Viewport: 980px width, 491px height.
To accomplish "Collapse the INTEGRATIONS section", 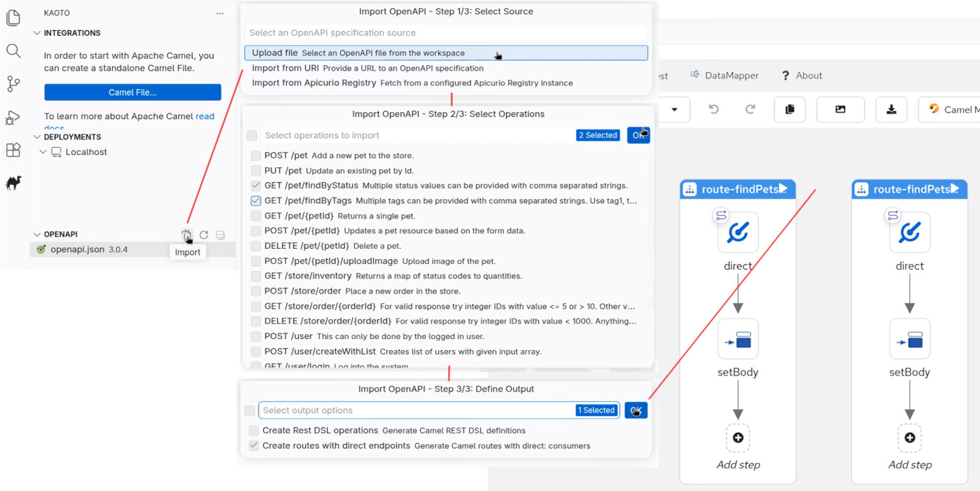I will [x=37, y=33].
